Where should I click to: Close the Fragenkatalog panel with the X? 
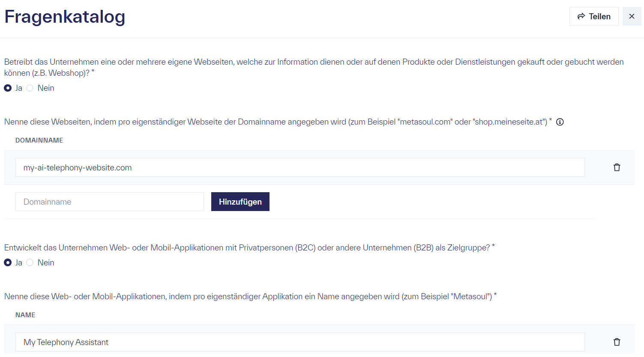pos(632,16)
